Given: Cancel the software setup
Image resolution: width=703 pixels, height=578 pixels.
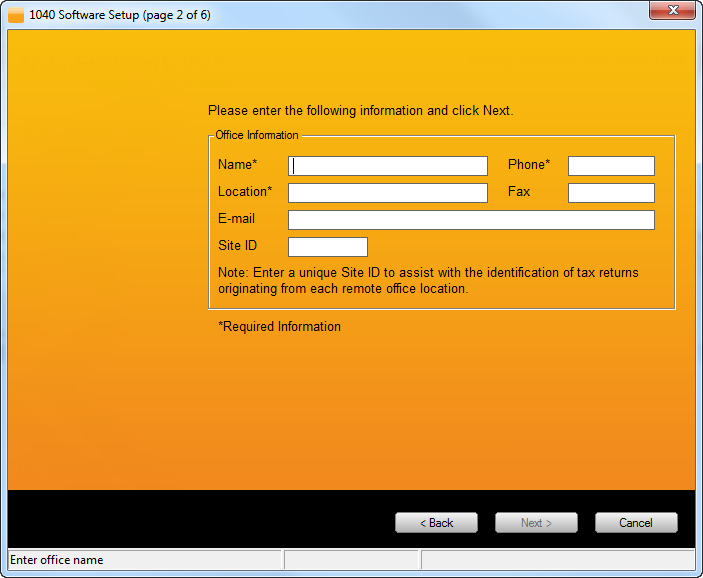Looking at the screenshot, I should pos(636,523).
